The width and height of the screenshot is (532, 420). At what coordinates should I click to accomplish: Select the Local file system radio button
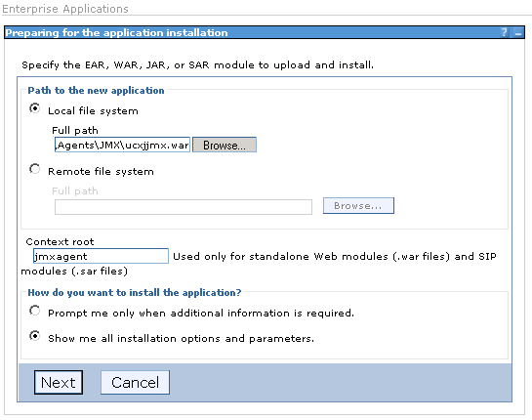(x=34, y=108)
